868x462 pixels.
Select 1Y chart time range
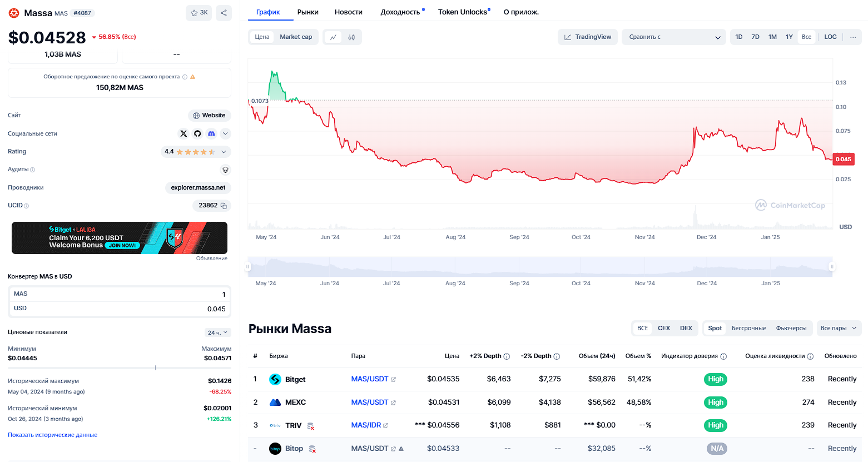point(789,37)
